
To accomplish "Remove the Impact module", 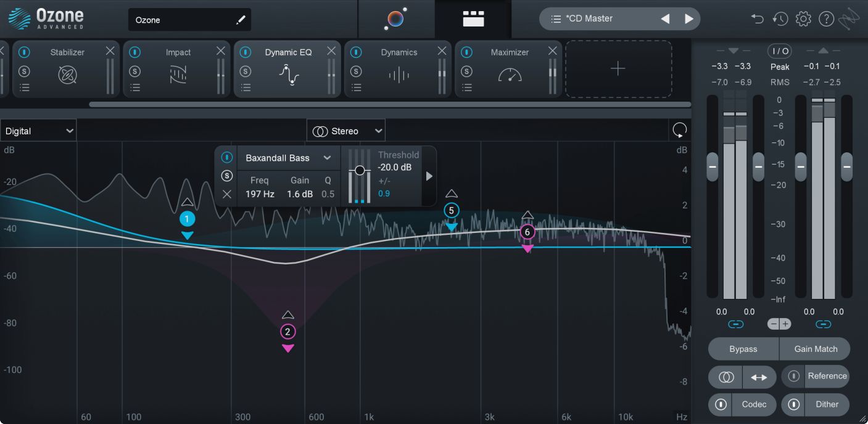I will click(220, 51).
